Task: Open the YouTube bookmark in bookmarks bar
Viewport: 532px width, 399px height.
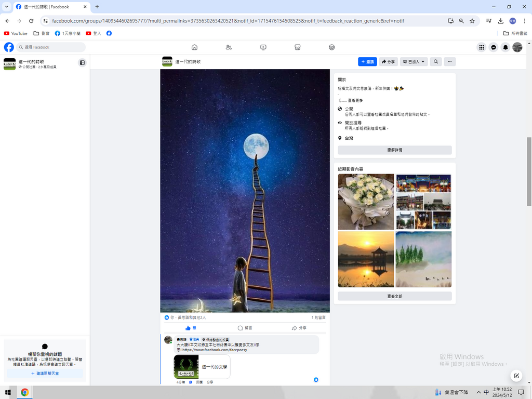Action: (x=16, y=33)
